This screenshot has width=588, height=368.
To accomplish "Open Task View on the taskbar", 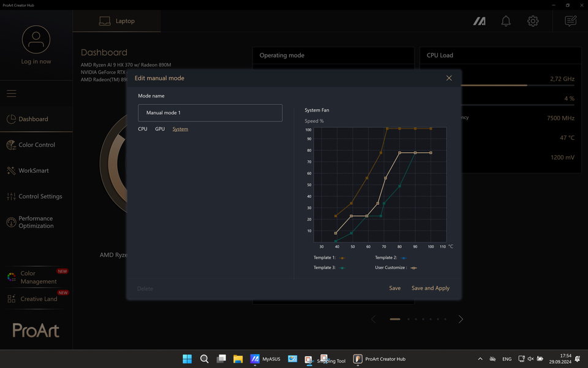I will [x=221, y=359].
